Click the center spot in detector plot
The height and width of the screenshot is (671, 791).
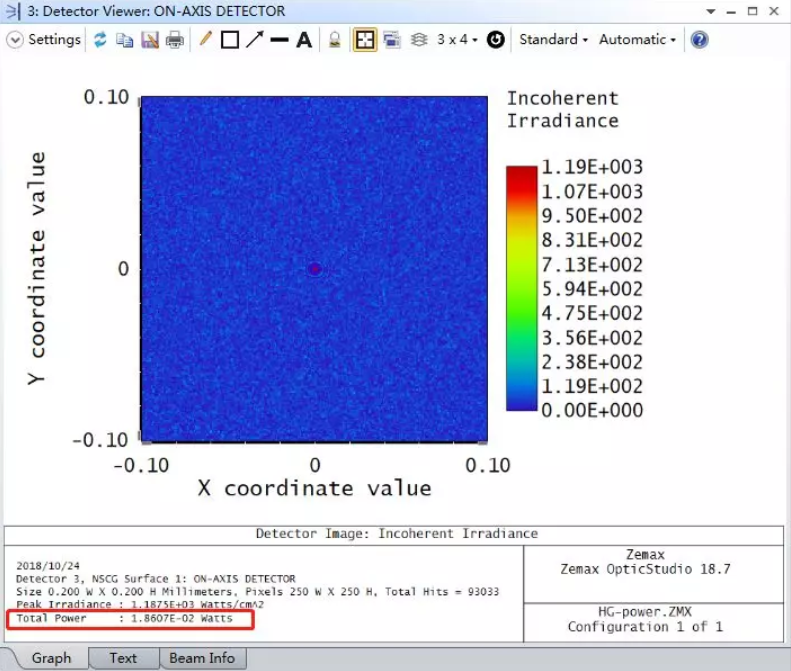click(x=314, y=269)
